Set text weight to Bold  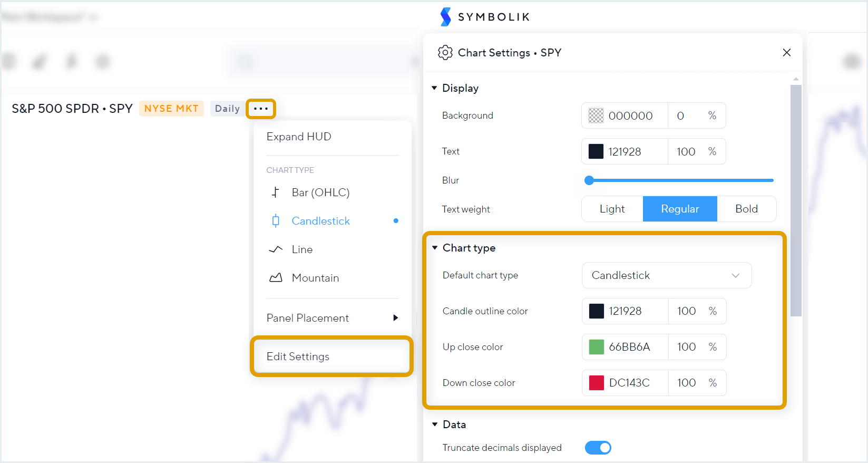click(x=746, y=209)
